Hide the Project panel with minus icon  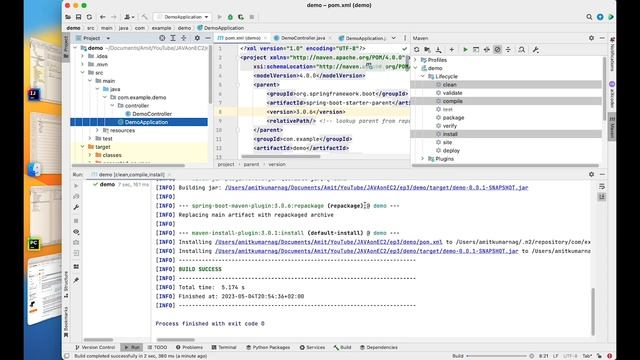[x=208, y=38]
